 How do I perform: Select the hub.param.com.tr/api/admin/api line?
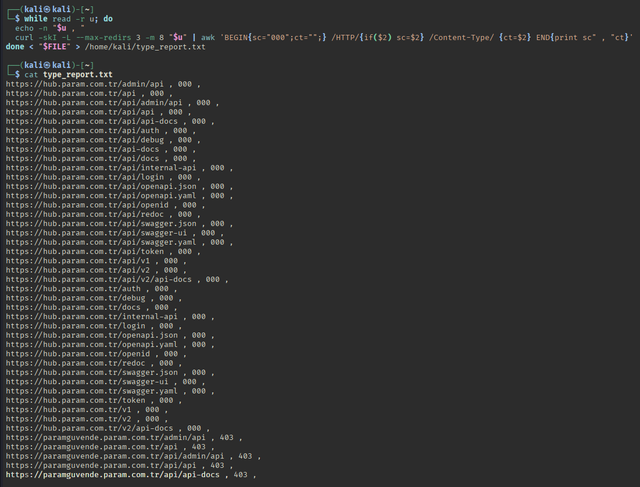tap(112, 103)
